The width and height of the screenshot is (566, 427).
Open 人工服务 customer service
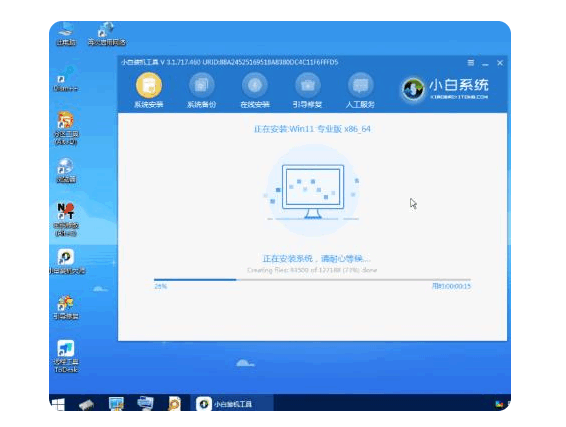coord(360,86)
